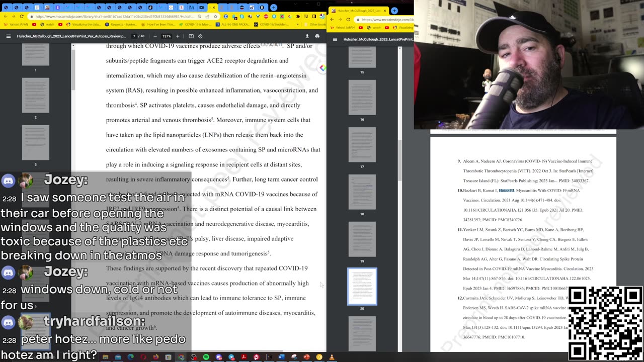Select page 17 thumbnail in right window
The height and width of the screenshot is (362, 644).
362,144
